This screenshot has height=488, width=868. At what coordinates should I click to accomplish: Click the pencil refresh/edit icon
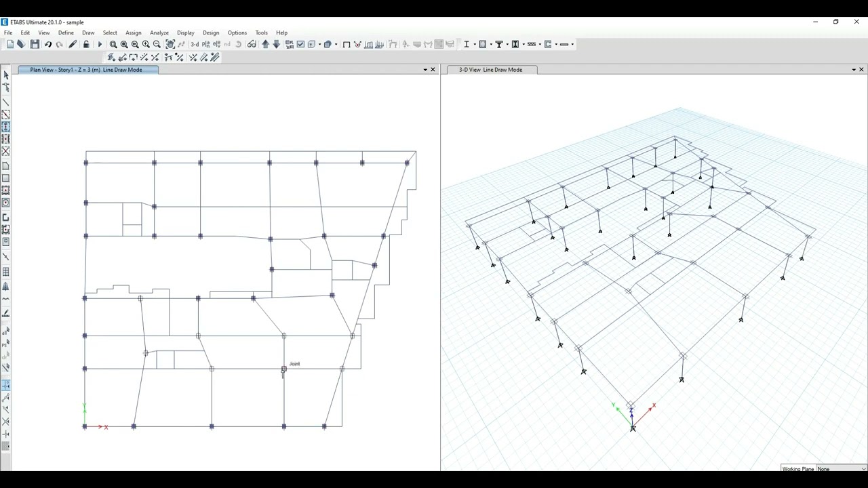pyautogui.click(x=73, y=44)
